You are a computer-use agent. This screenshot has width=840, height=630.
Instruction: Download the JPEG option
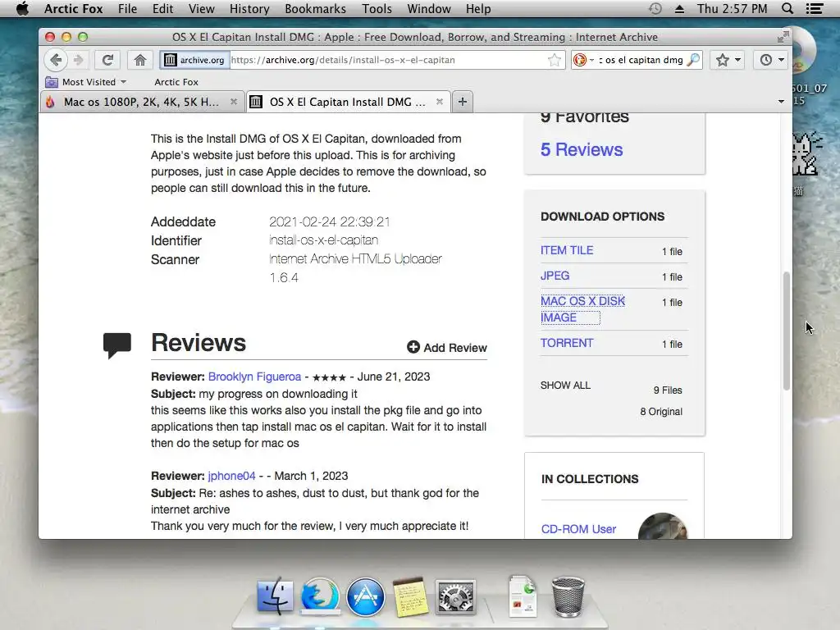pyautogui.click(x=555, y=276)
